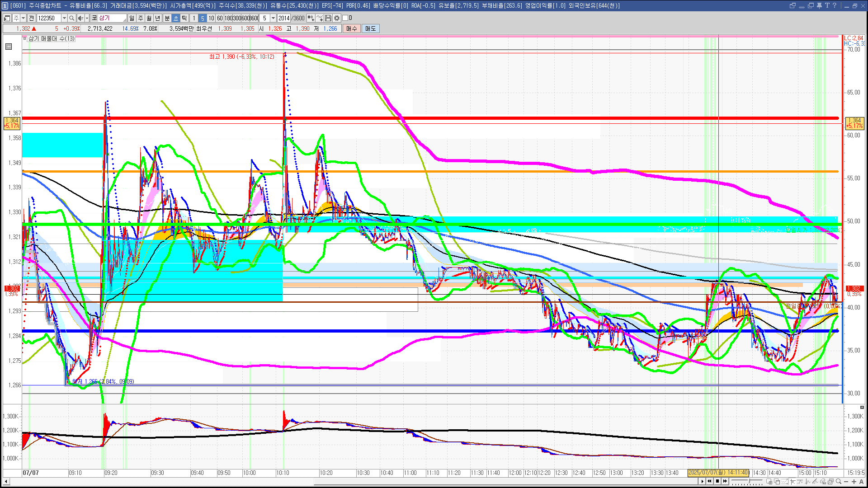Click the speaker sound icon in toolbar
The width and height of the screenshot is (868, 488).
click(x=80, y=18)
